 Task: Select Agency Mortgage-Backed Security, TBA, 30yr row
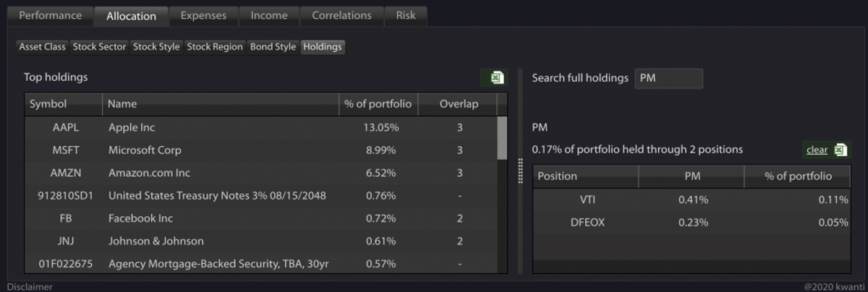pos(261,264)
